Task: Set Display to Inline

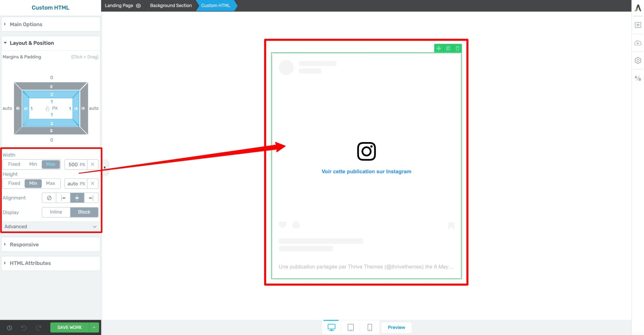Action: coord(56,212)
